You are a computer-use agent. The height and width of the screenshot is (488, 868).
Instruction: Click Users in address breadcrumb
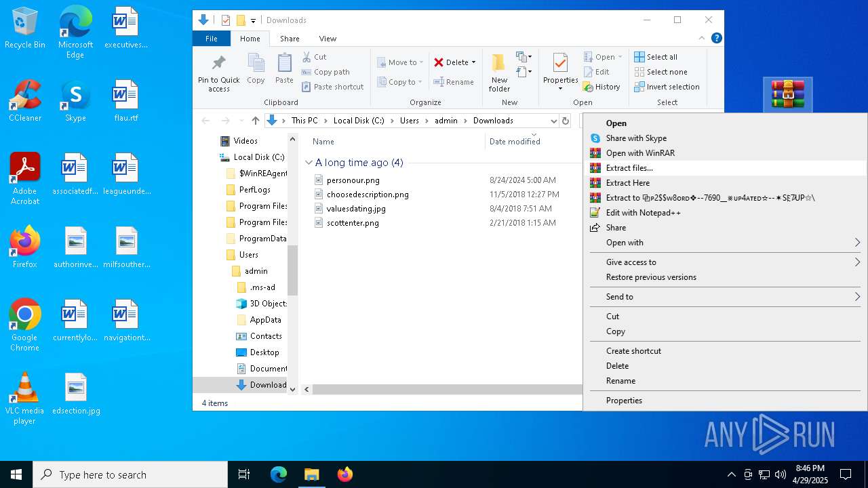point(410,121)
